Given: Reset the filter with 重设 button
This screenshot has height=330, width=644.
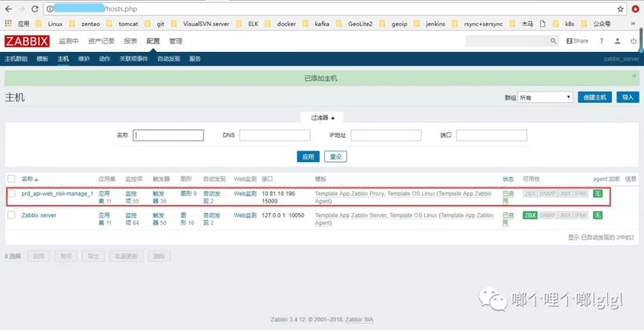Looking at the screenshot, I should point(336,156).
